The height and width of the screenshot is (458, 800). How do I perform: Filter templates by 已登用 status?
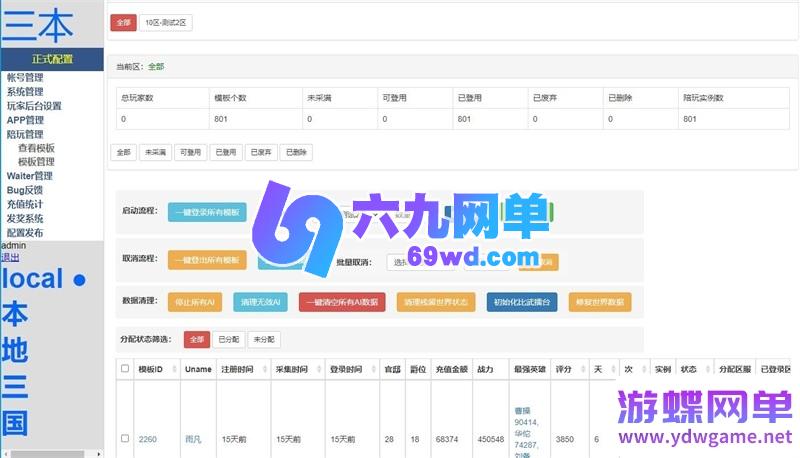pyautogui.click(x=226, y=152)
